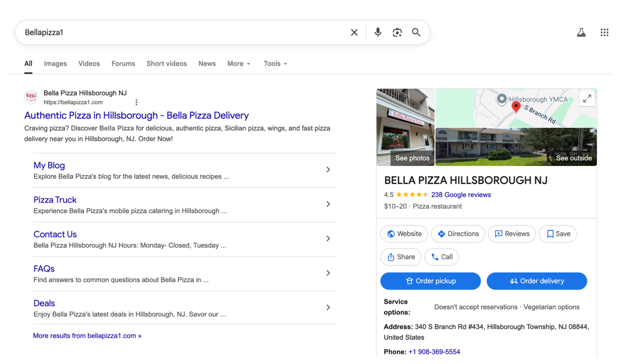Switch to the Images tab
The width and height of the screenshot is (621, 364).
coord(55,64)
